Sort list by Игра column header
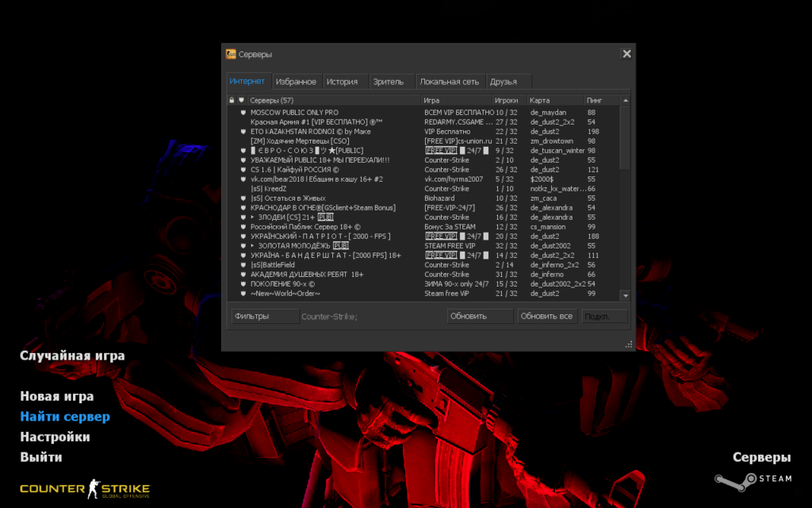This screenshot has width=812, height=508. [456, 100]
